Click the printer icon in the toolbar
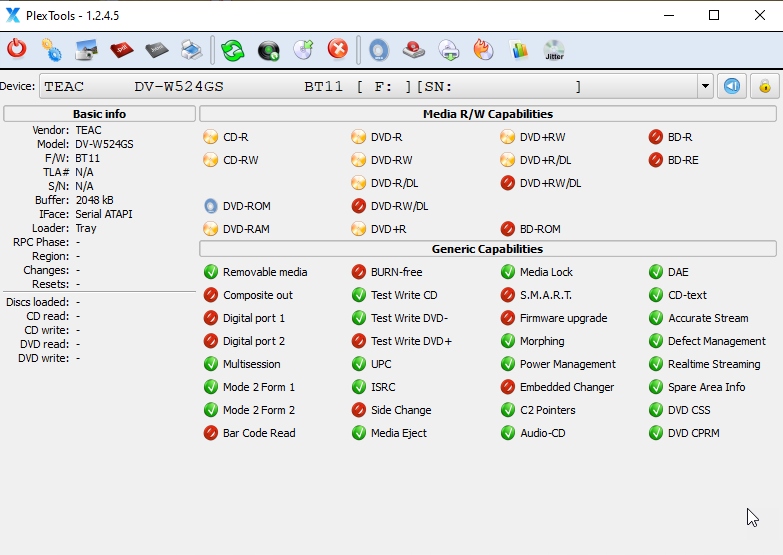783x555 pixels. pos(191,50)
